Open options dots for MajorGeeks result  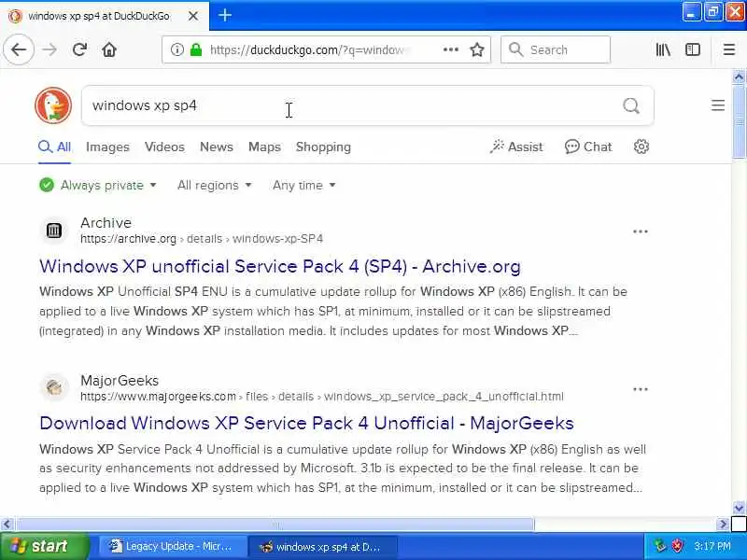pos(641,389)
